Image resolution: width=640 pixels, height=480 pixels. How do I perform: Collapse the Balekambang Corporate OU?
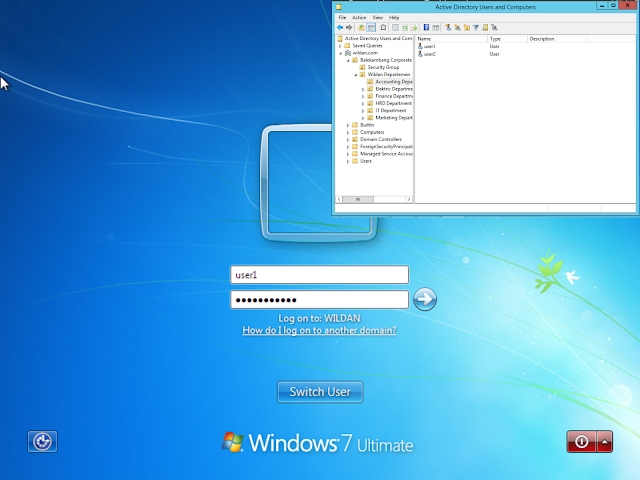tap(348, 60)
